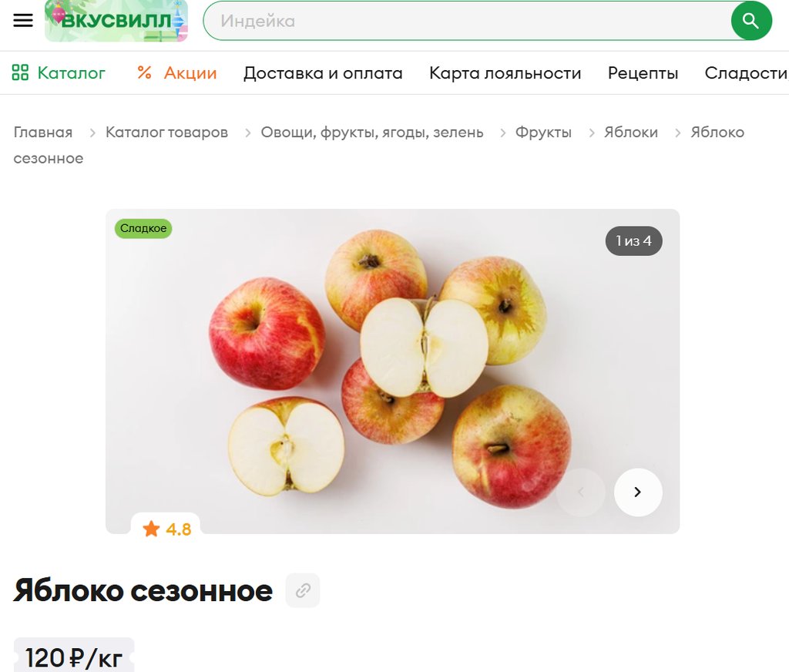
Task: Click the previous photo arrow
Action: pyautogui.click(x=581, y=492)
